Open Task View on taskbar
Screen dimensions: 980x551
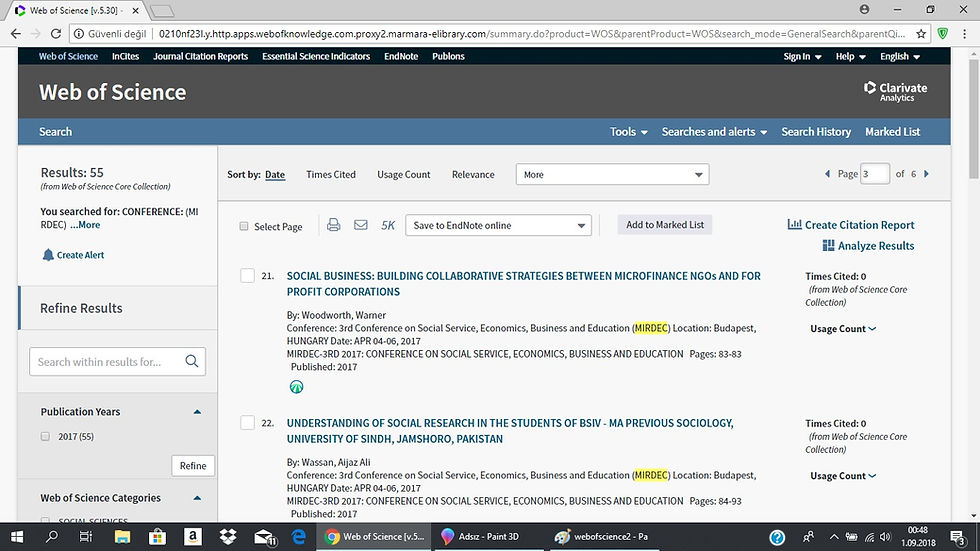pos(86,537)
